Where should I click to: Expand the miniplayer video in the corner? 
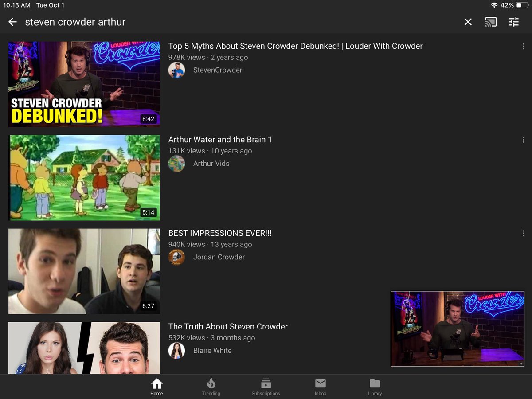(458, 329)
